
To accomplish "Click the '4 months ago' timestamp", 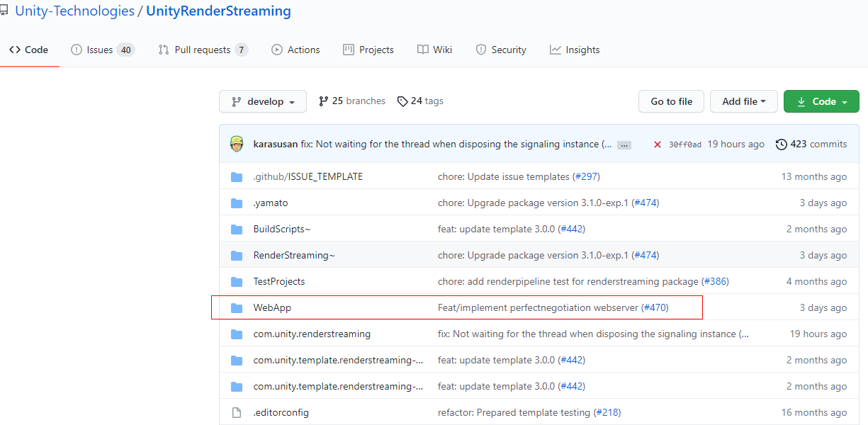I will 816,281.
